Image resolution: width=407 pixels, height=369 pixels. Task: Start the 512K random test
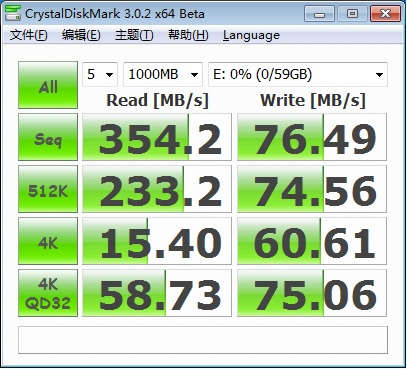click(48, 189)
